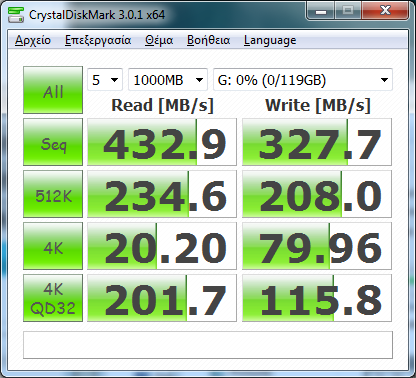The width and height of the screenshot is (416, 378).
Task: Expand the G: drive selection dropdown
Action: tap(303, 80)
